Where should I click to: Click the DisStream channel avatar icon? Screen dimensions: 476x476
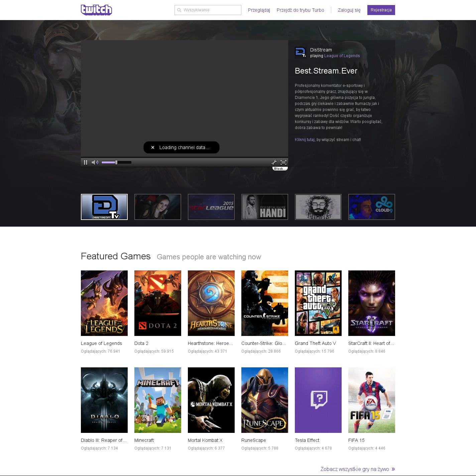pyautogui.click(x=301, y=52)
